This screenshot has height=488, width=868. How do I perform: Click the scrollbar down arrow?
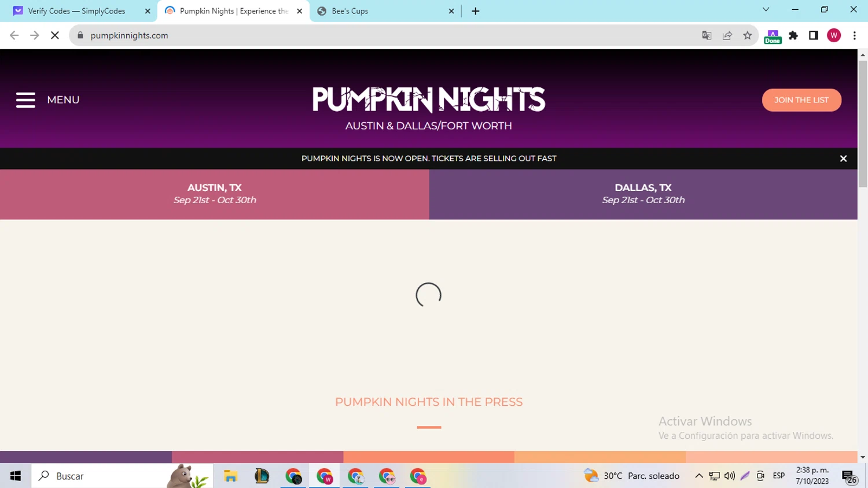(x=863, y=457)
